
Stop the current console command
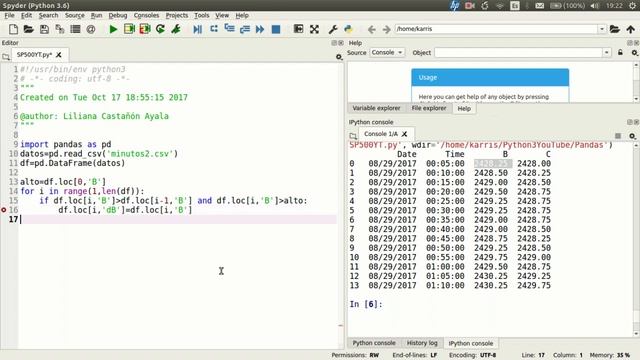(618, 136)
